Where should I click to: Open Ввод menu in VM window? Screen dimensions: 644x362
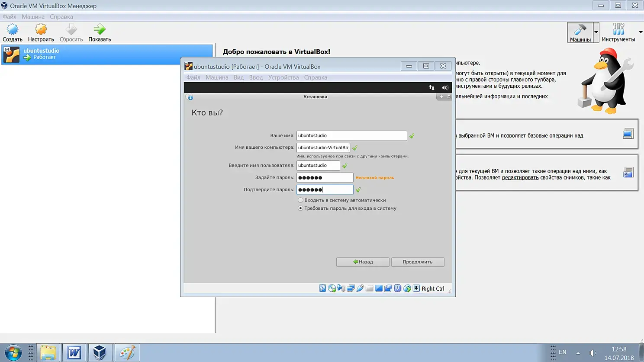click(x=256, y=77)
